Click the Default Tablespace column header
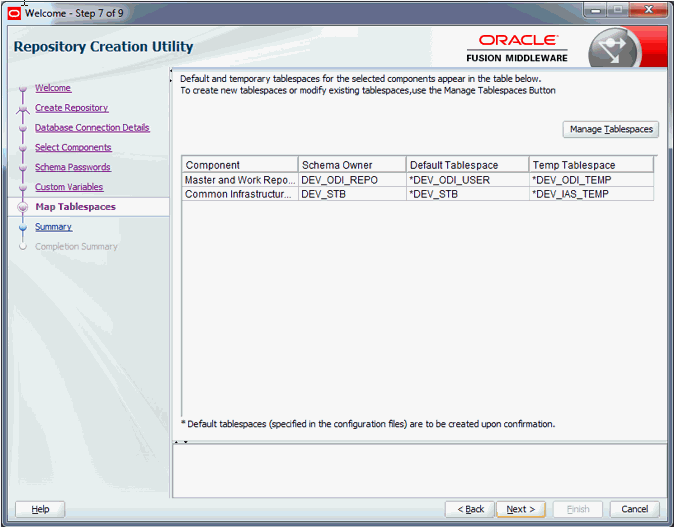674x527 pixels. coord(467,165)
